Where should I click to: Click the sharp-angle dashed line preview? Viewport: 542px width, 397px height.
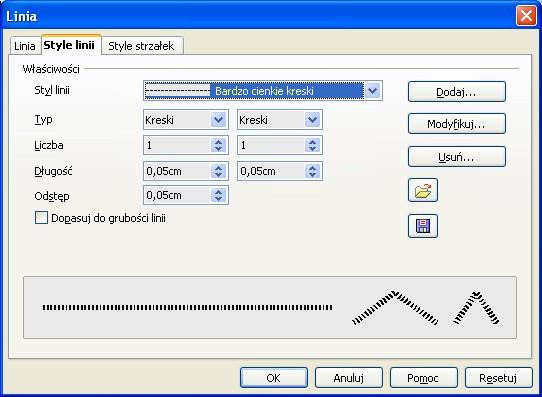click(476, 308)
